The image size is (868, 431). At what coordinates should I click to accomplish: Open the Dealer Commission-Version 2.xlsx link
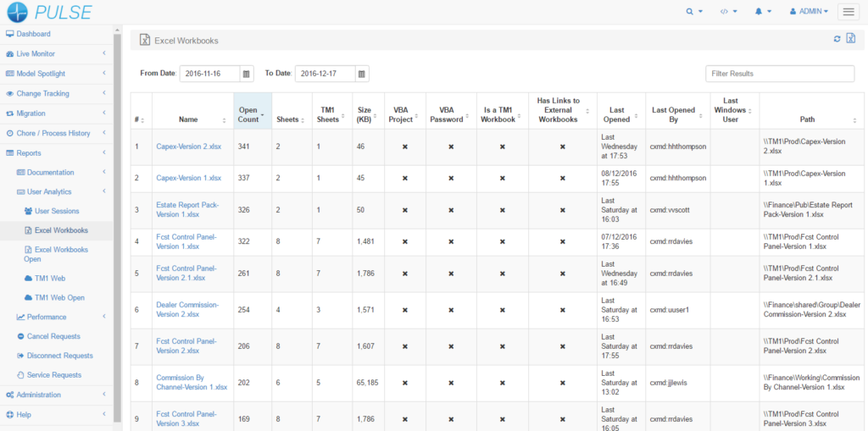coord(187,309)
